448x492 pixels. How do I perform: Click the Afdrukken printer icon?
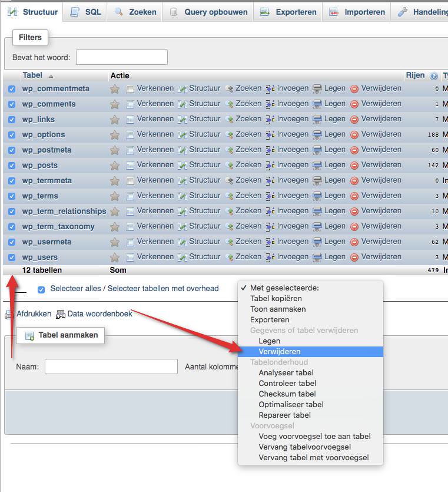(9, 314)
